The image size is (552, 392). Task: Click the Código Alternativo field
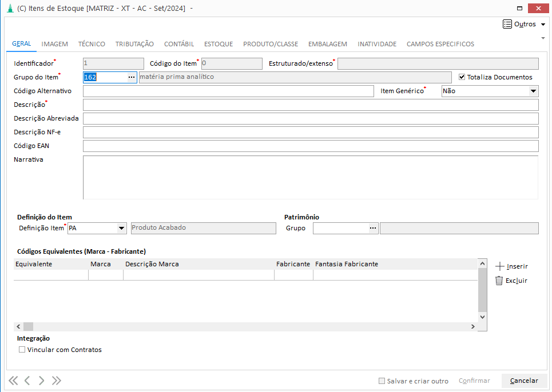tap(228, 91)
